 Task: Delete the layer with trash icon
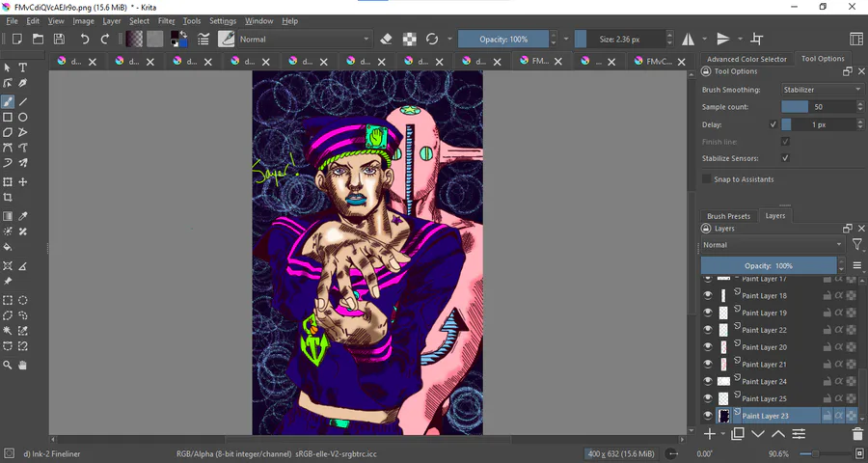857,434
